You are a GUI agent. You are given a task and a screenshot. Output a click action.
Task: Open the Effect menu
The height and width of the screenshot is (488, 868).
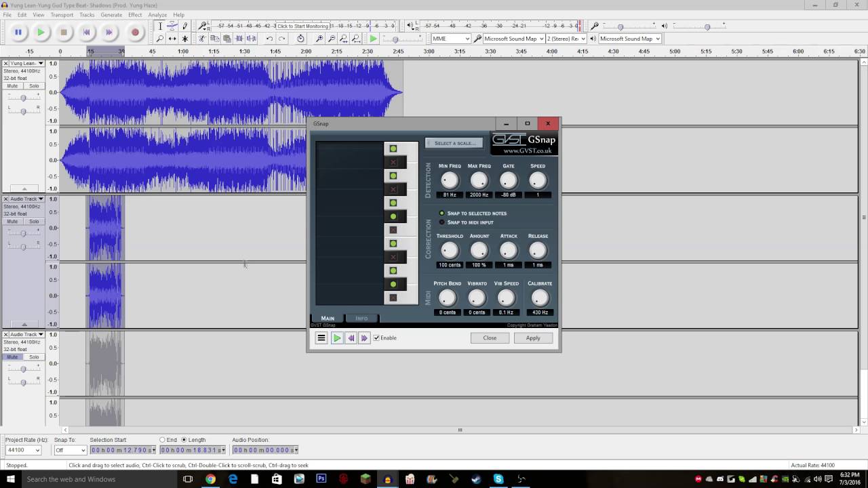pos(135,14)
